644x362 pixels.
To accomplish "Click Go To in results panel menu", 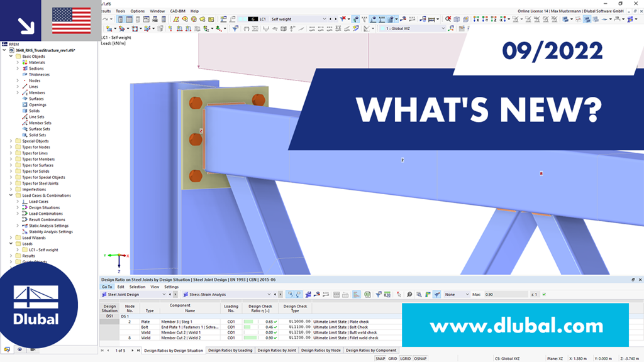I will [107, 287].
